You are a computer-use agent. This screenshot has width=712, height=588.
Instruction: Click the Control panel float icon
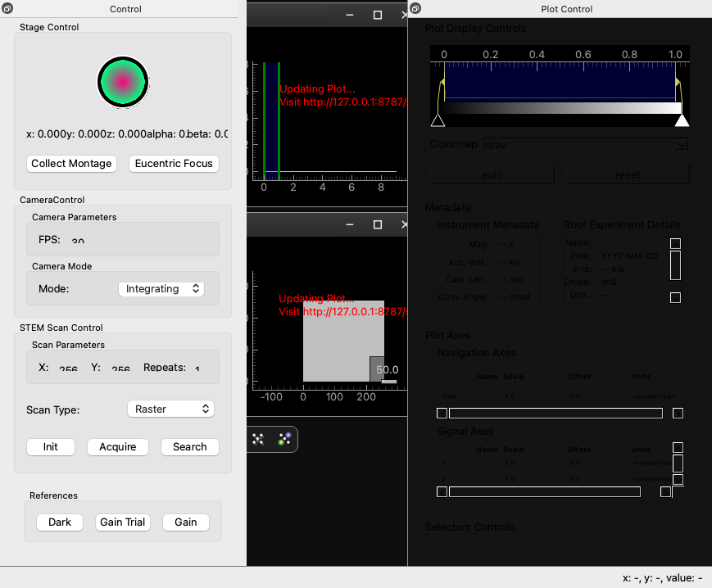[x=7, y=9]
